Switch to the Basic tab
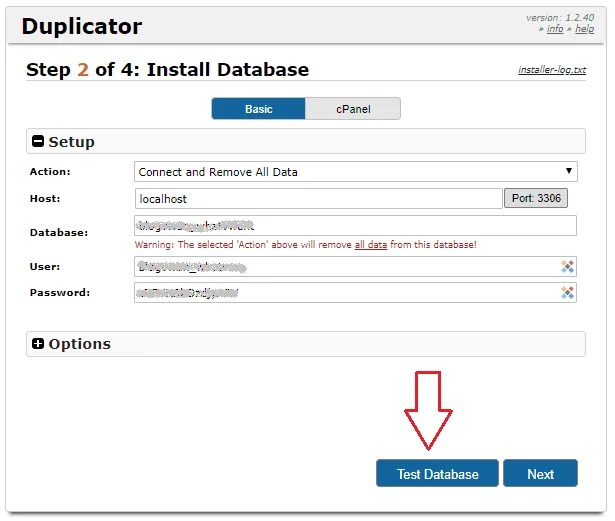 point(258,109)
